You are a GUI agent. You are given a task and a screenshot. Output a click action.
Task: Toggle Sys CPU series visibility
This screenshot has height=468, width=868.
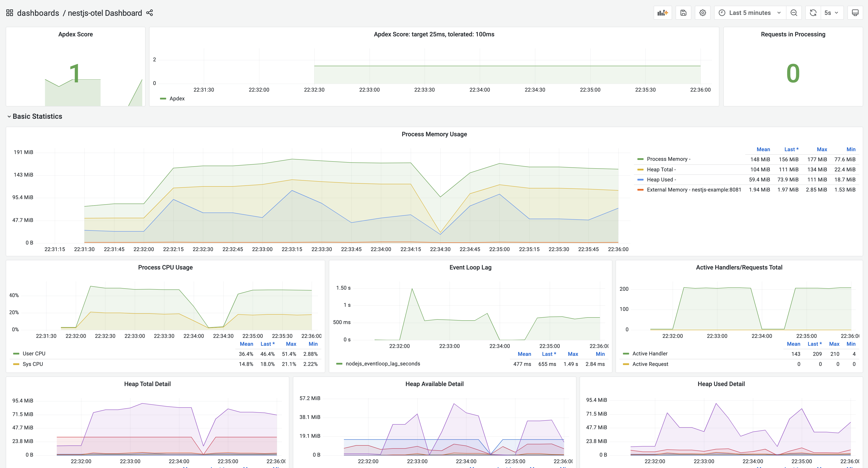(x=33, y=364)
